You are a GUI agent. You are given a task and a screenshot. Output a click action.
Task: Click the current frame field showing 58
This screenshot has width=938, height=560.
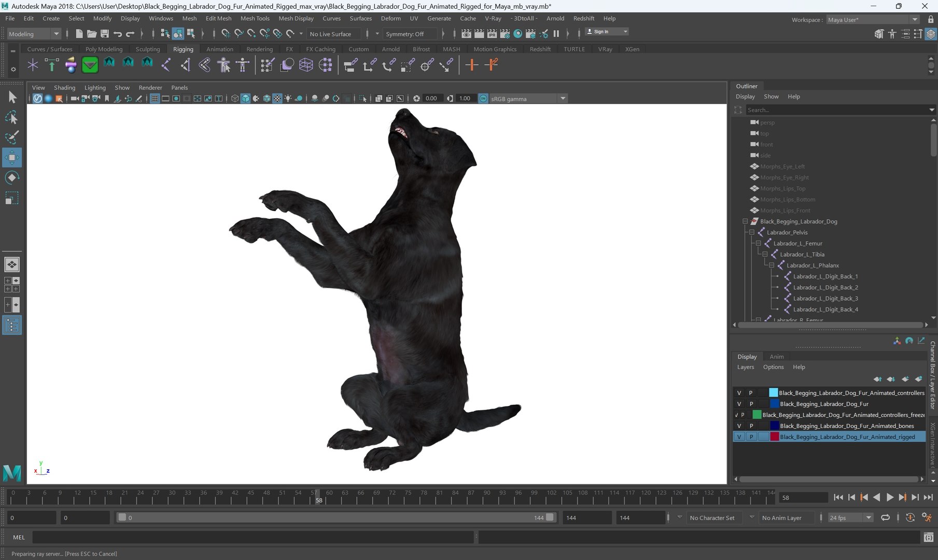tap(803, 498)
